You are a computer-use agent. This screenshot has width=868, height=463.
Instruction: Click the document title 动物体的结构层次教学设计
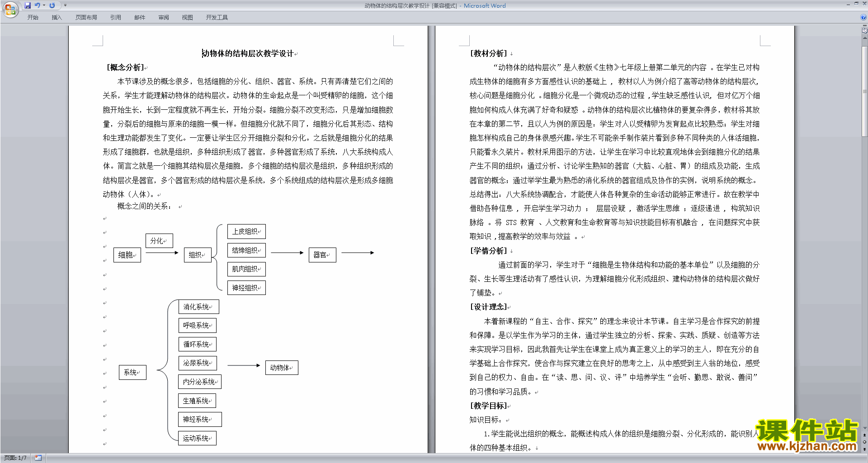(x=248, y=53)
